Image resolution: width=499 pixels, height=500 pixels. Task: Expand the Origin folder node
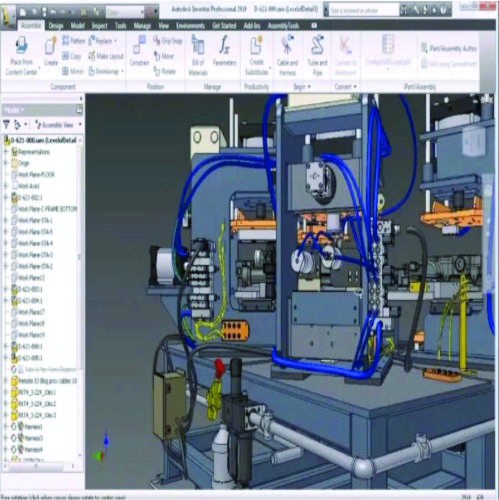click(6, 163)
